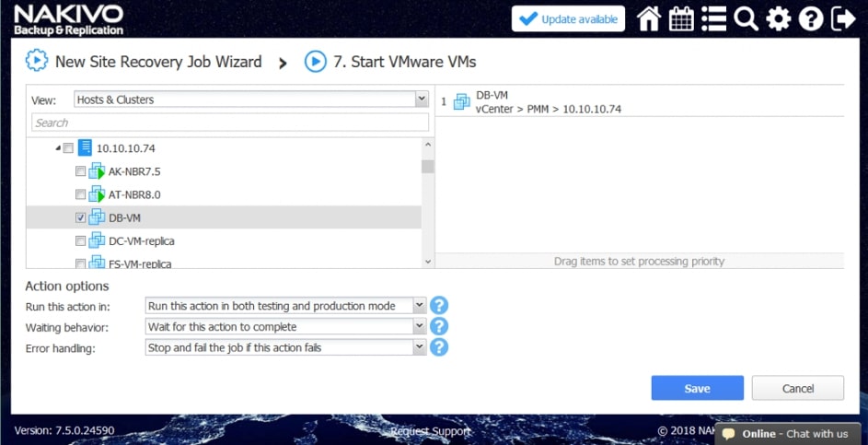This screenshot has height=445, width=868.
Task: Select the AT-NBR8.0 tree row label
Action: click(134, 194)
